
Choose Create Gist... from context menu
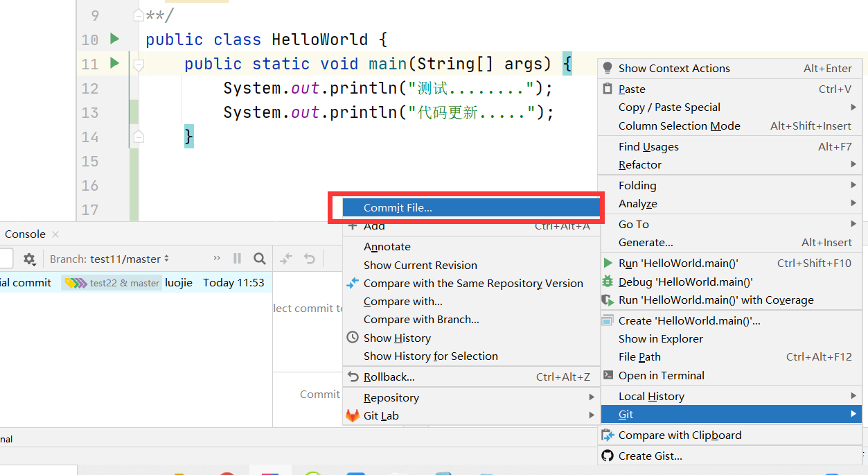[650, 456]
